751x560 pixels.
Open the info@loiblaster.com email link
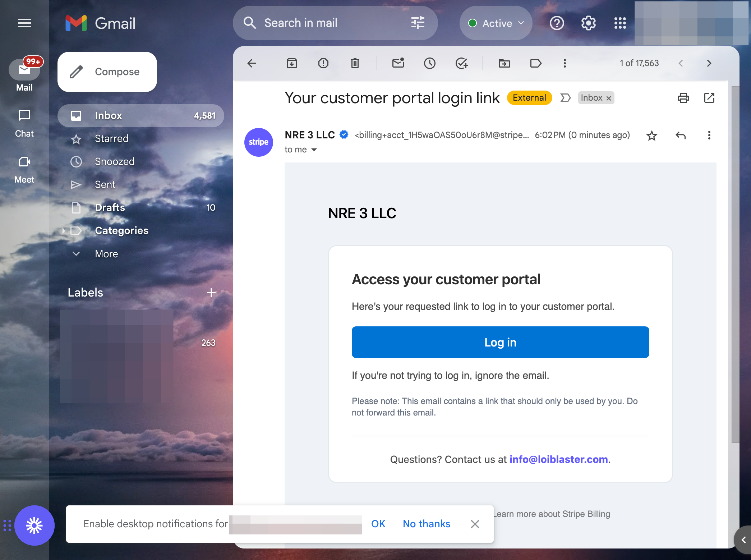pyautogui.click(x=559, y=459)
